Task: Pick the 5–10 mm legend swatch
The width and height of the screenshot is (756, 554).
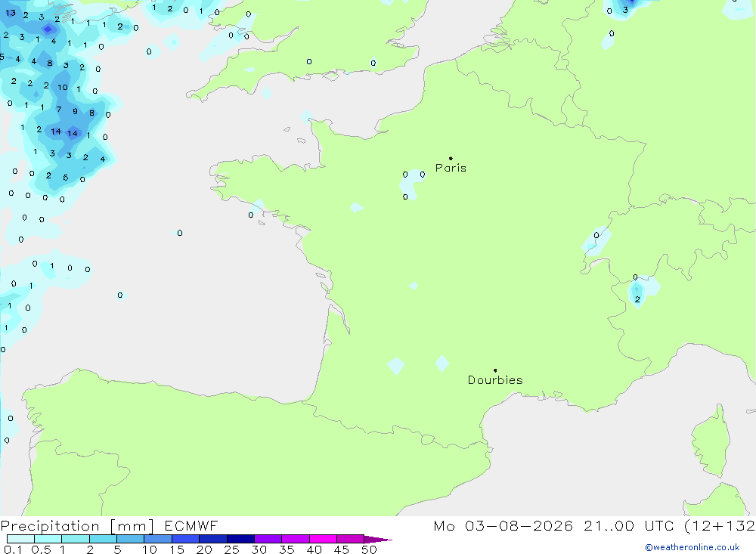Action: [x=130, y=539]
